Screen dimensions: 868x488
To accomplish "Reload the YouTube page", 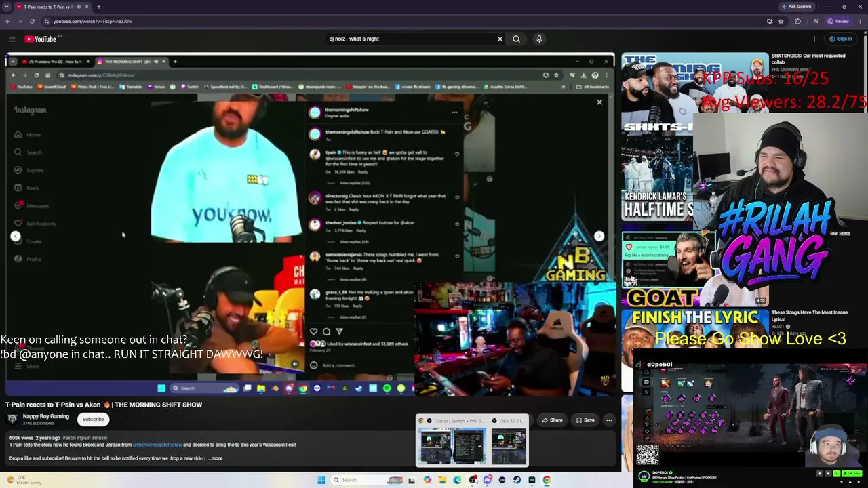I will tap(32, 21).
